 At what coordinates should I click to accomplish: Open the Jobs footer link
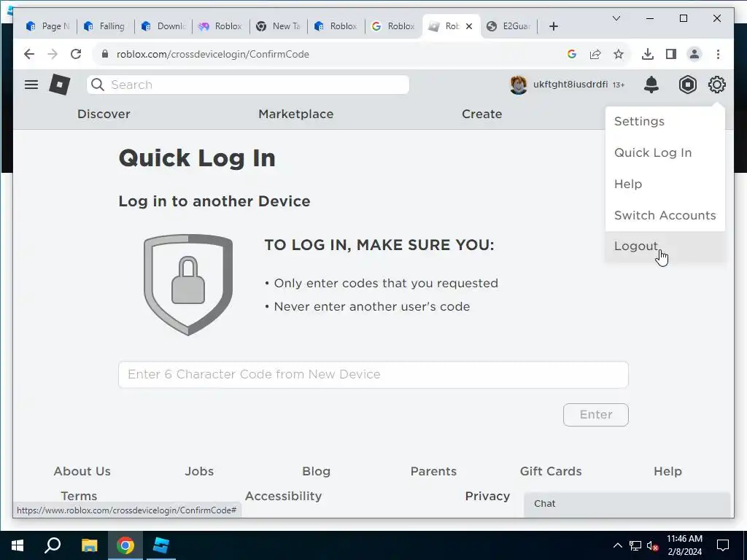pos(199,472)
